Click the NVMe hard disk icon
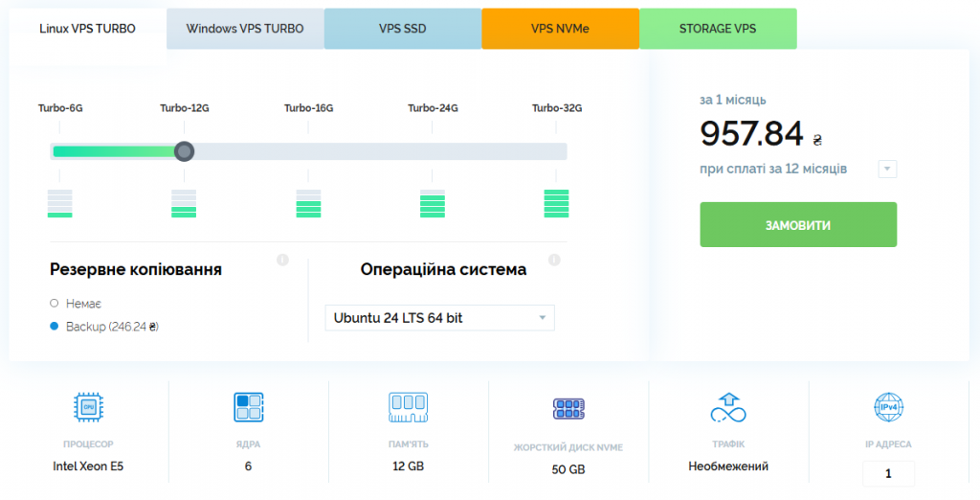 point(568,409)
